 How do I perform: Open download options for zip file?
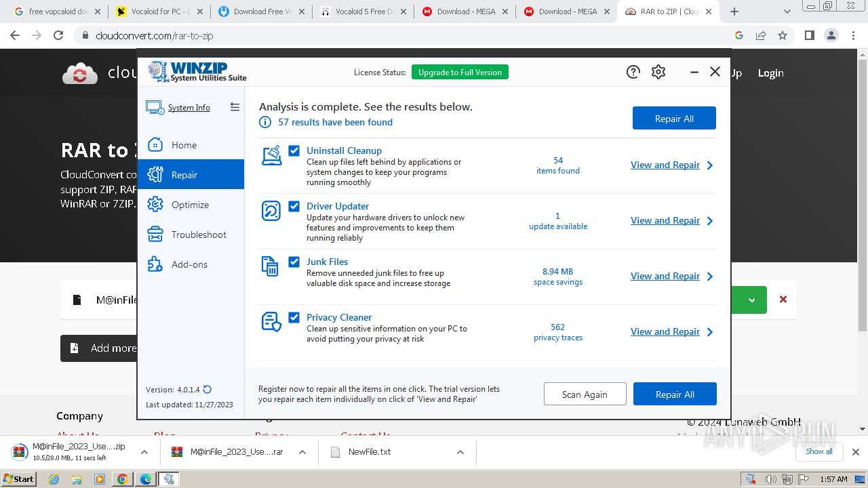(x=144, y=452)
